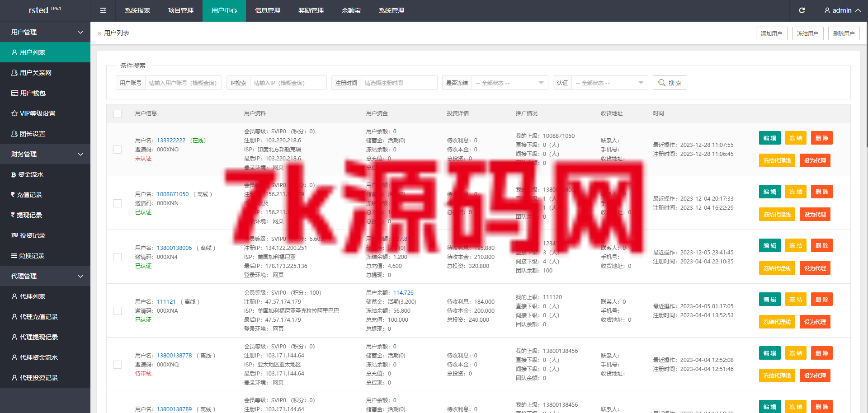Viewport: 868px width, 413px height.
Task: Click the 用户关系网 sidebar icon
Action: click(14, 73)
